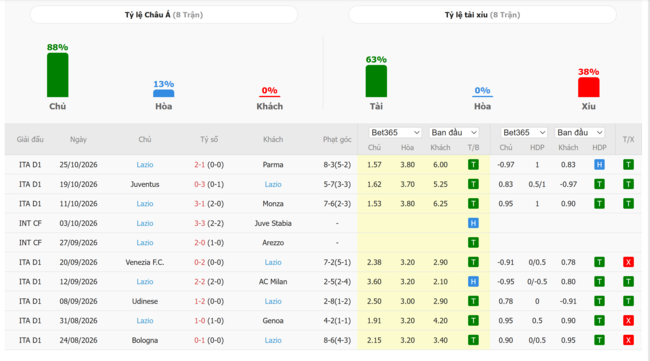
Task: Click red X badge in Bologna row
Action: [628, 340]
